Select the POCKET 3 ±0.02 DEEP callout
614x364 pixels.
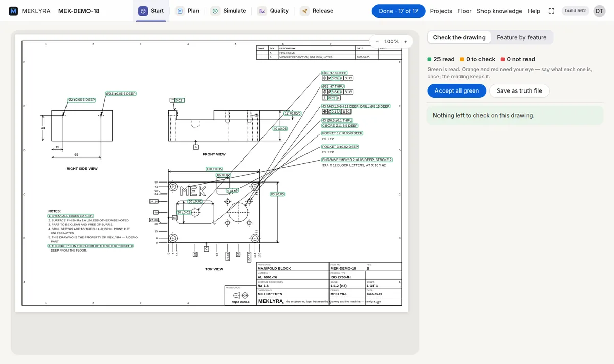(340, 147)
